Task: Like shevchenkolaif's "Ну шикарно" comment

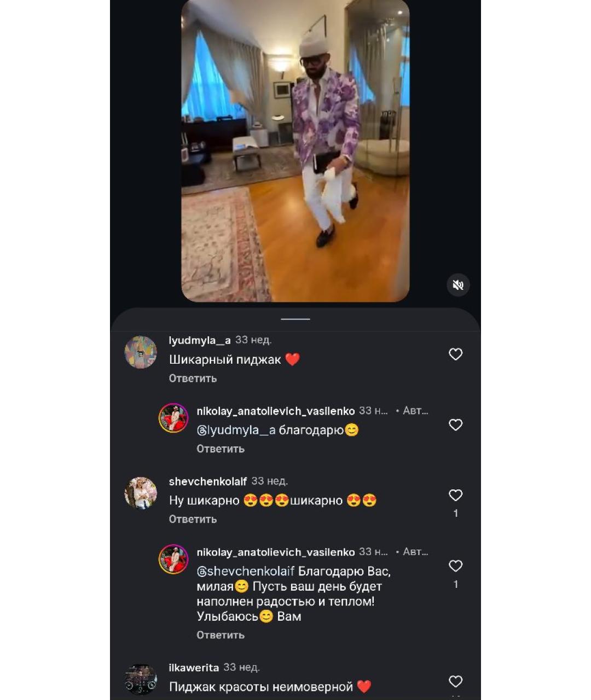Action: (x=455, y=495)
